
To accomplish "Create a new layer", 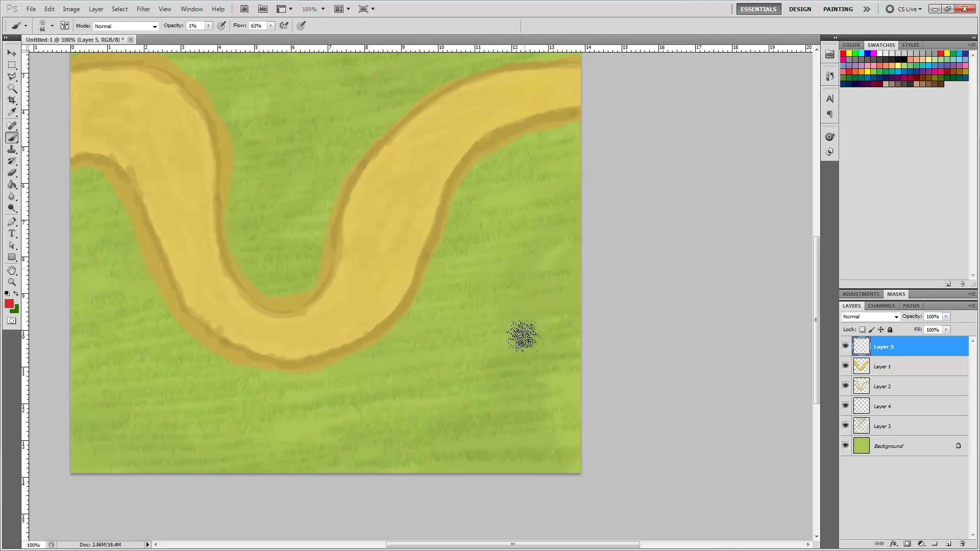I will (948, 544).
